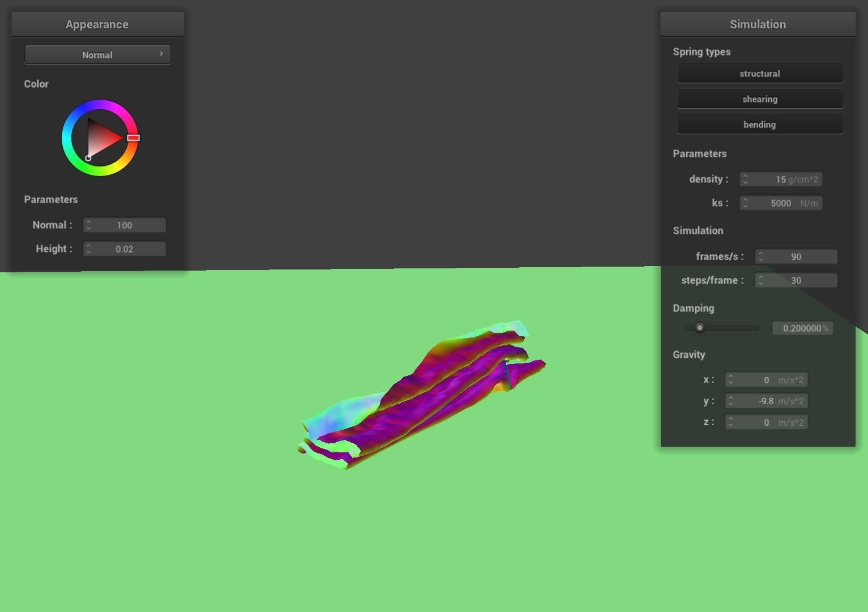Viewport: 868px width, 612px height.
Task: Click the density field showing 15
Action: (x=781, y=179)
